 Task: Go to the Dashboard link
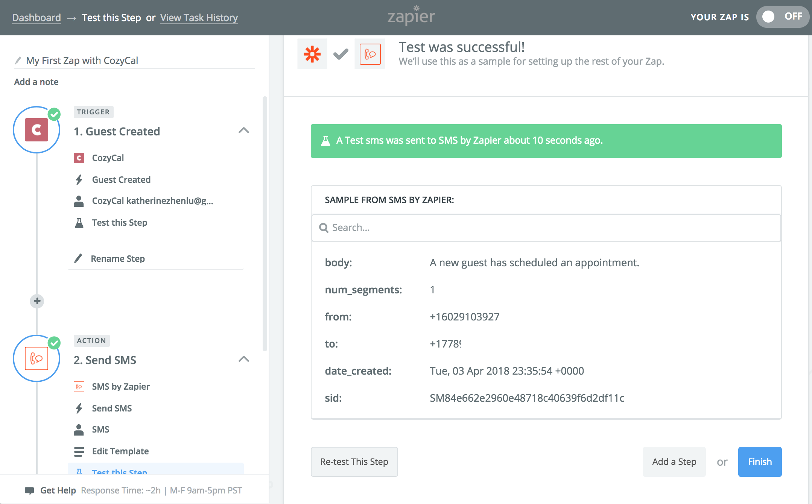tap(36, 18)
